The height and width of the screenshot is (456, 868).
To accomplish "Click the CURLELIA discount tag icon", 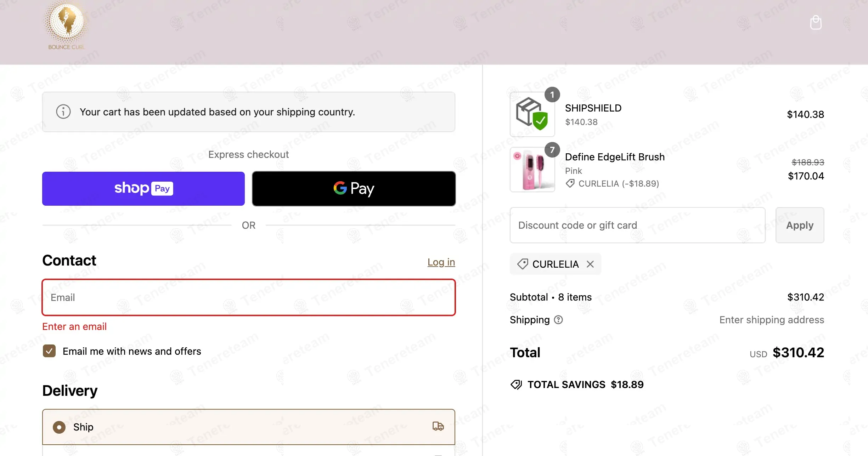I will pyautogui.click(x=523, y=264).
